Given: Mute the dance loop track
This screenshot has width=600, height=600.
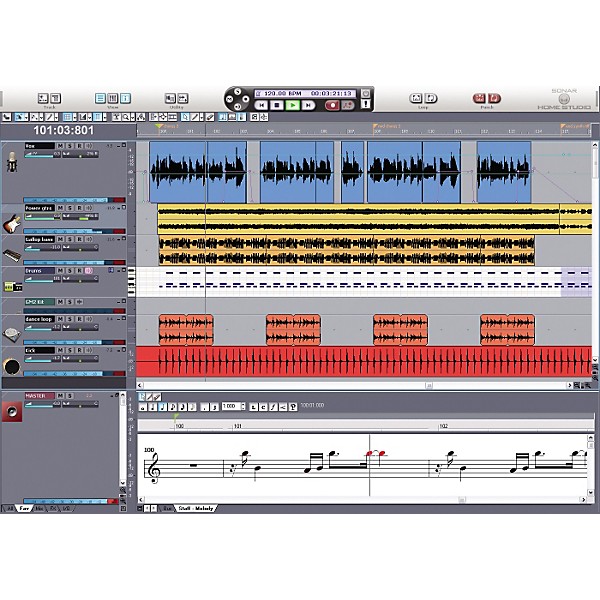Looking at the screenshot, I should [x=60, y=319].
